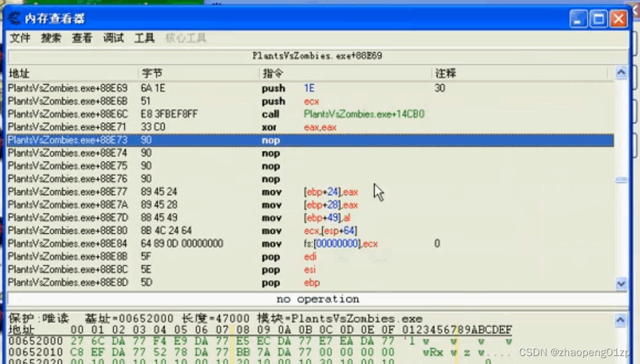The image size is (640, 364).
Task: Select row mov fs:[00000000],ecx
Action: pyautogui.click(x=310, y=244)
